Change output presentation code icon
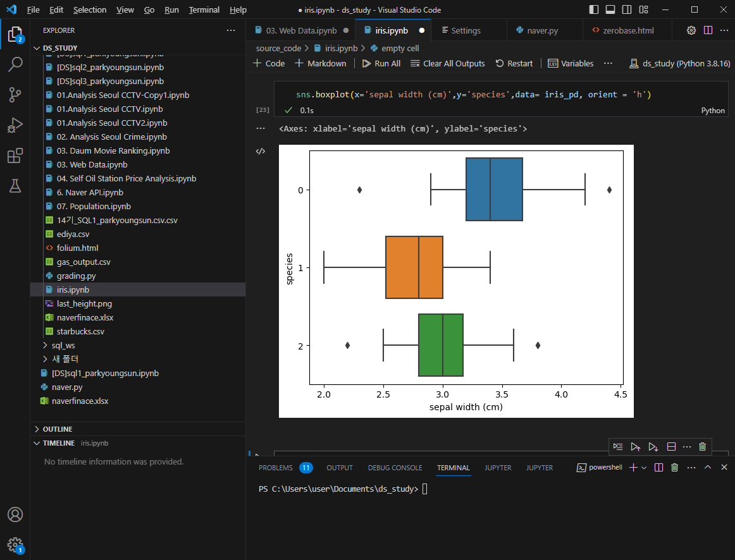Screen dimensions: 735x560 261,151
